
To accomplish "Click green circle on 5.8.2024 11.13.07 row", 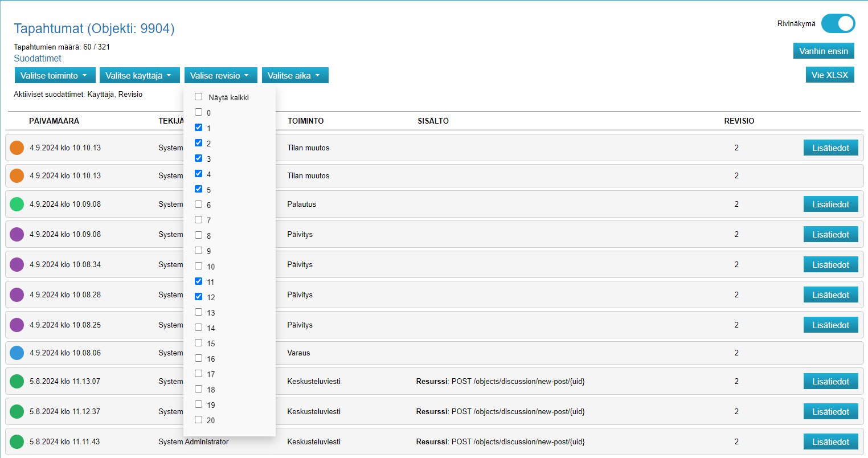I will click(17, 381).
